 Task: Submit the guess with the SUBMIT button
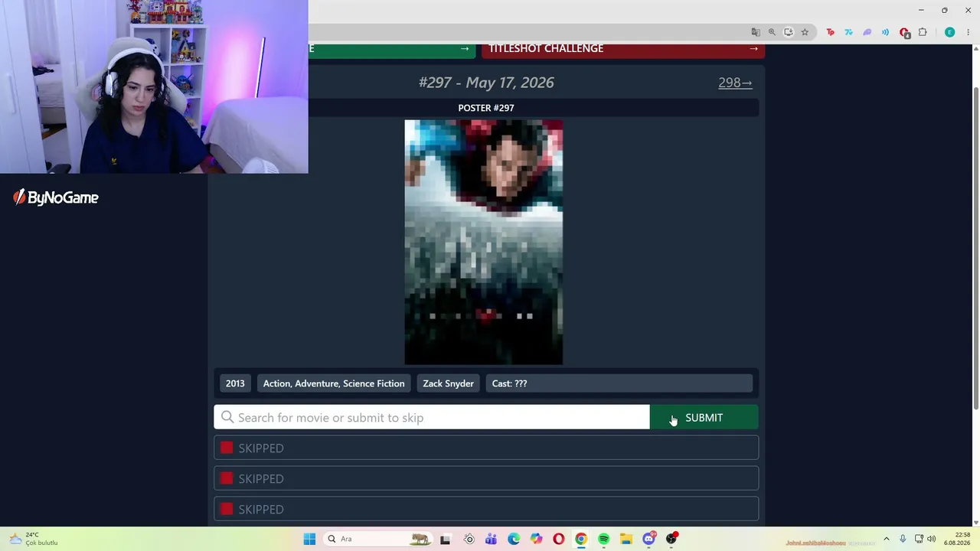(x=704, y=417)
